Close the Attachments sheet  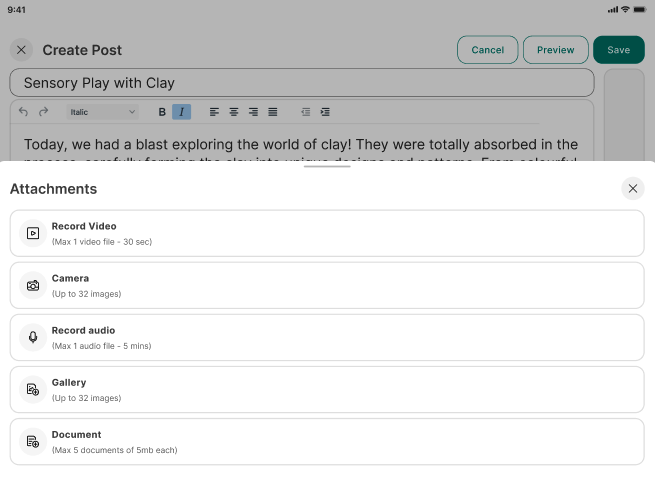point(633,188)
